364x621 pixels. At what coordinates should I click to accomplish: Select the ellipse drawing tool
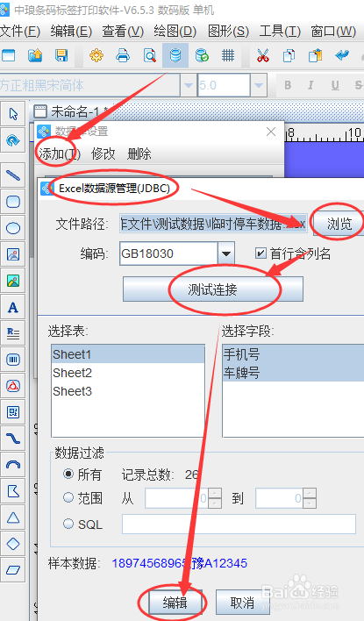(13, 228)
